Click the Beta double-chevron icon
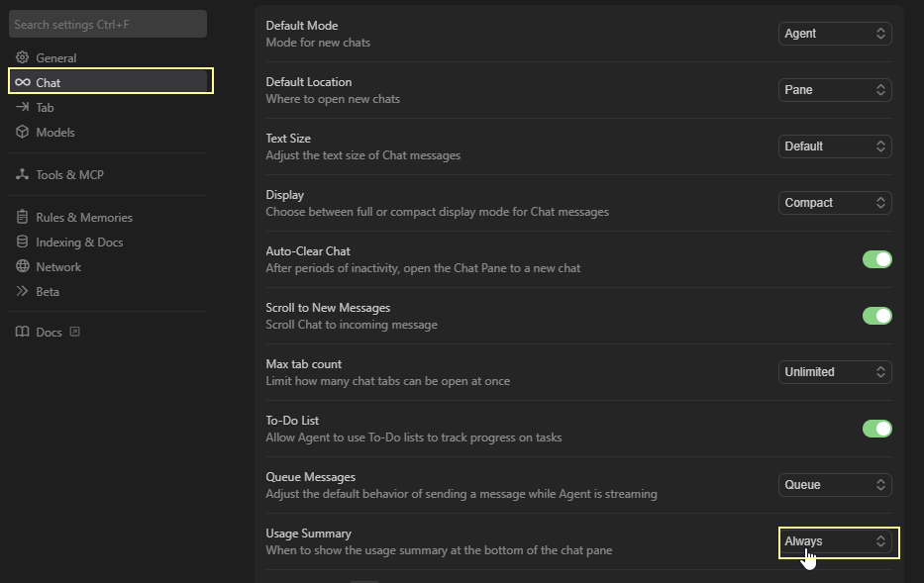This screenshot has height=583, width=924. tap(23, 291)
